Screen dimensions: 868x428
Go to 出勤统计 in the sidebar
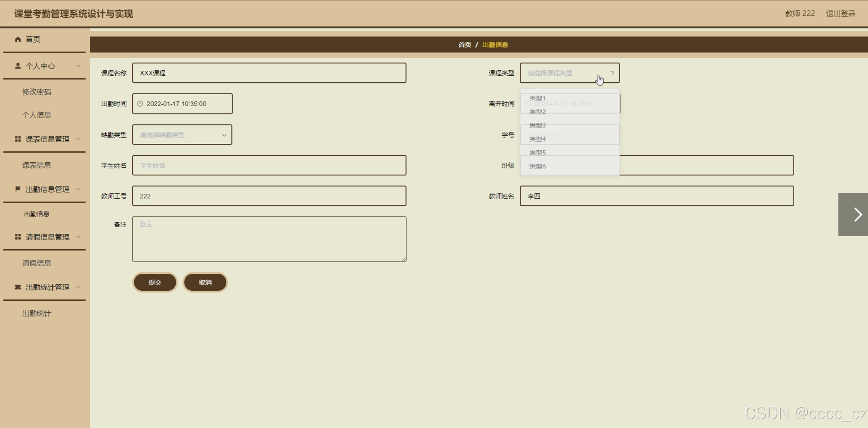[37, 313]
